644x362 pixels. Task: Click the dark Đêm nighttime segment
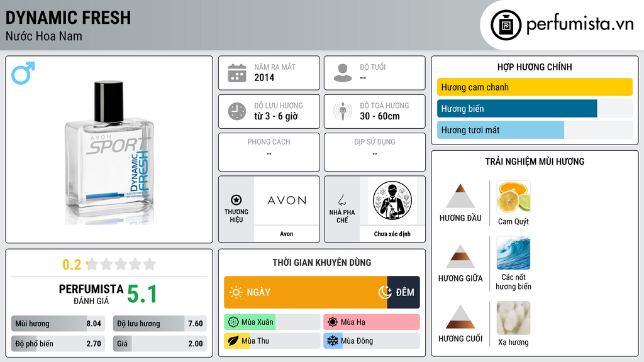403,292
